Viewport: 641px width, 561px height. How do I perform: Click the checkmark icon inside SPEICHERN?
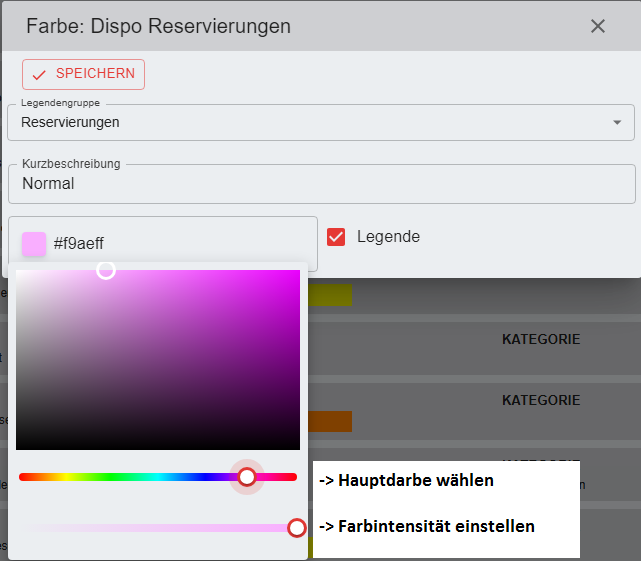pyautogui.click(x=40, y=75)
